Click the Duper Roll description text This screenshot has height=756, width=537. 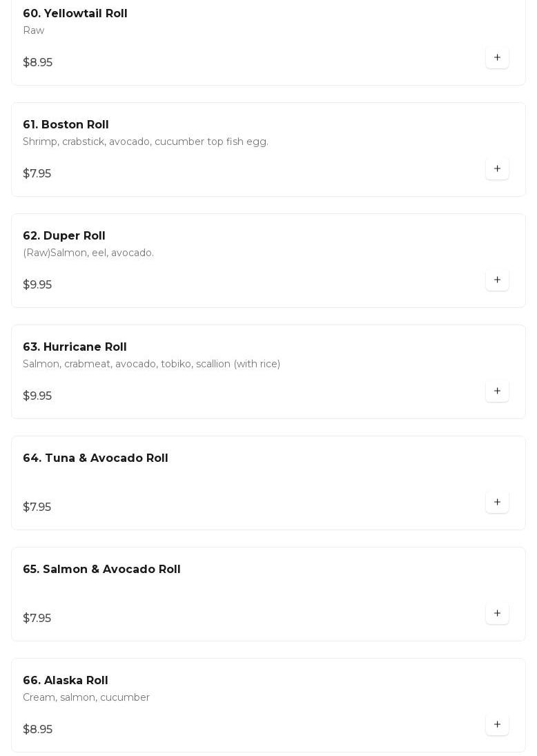coord(88,253)
